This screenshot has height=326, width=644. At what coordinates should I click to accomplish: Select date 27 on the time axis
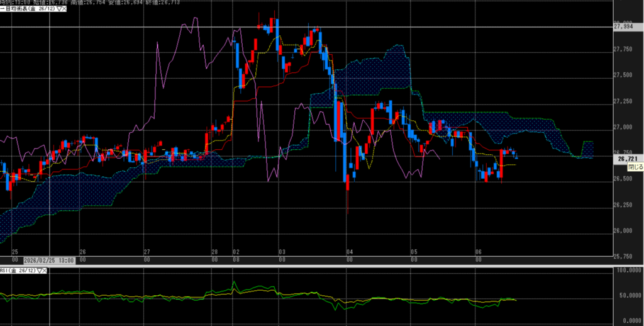click(x=147, y=252)
